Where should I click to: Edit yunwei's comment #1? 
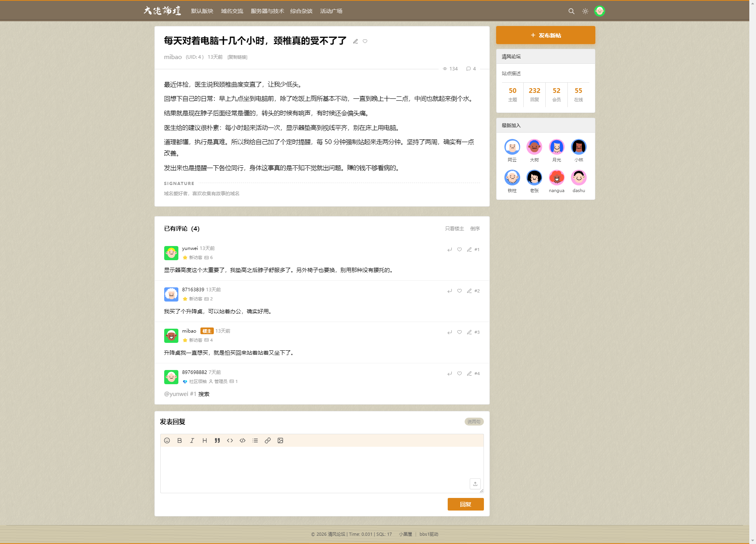[x=469, y=250]
